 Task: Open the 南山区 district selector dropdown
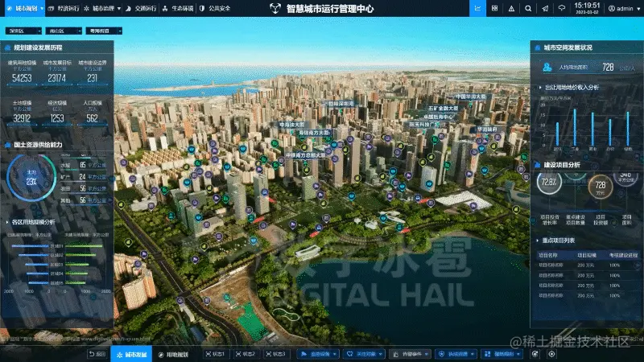click(x=64, y=31)
